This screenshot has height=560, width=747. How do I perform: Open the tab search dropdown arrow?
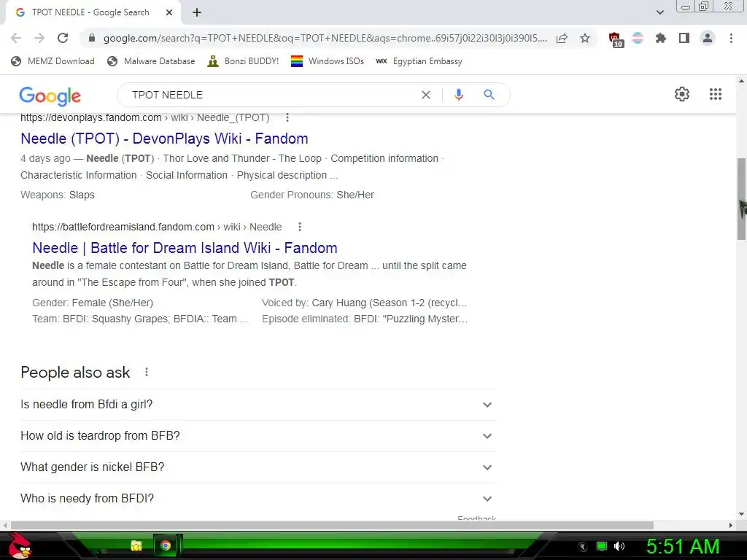coord(659,12)
